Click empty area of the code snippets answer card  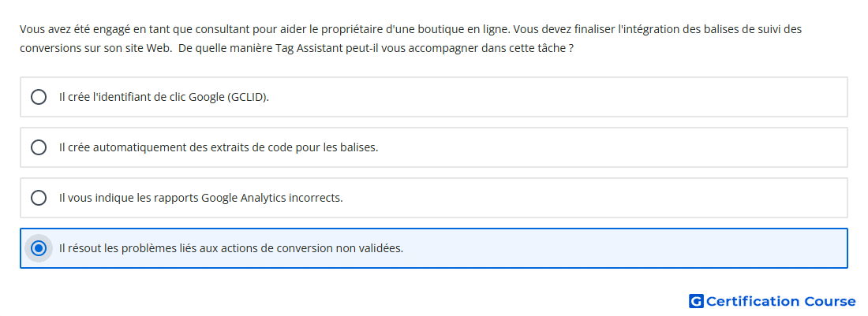point(609,147)
